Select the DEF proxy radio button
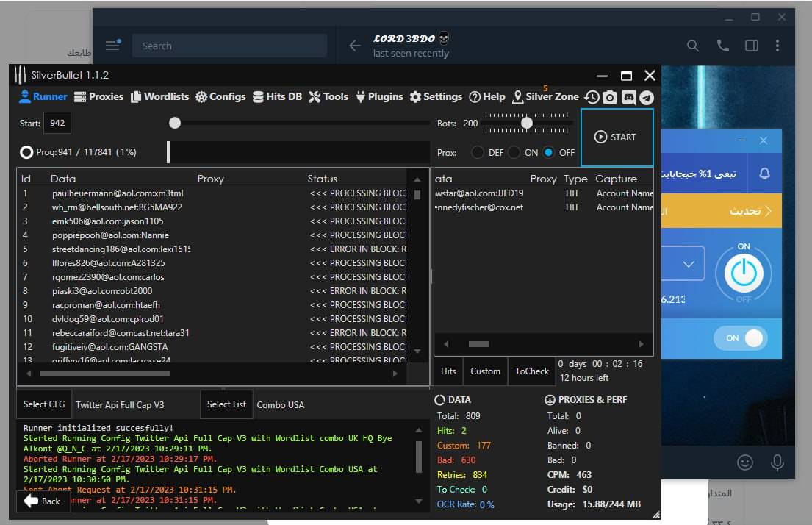The height and width of the screenshot is (525, 812). [478, 153]
